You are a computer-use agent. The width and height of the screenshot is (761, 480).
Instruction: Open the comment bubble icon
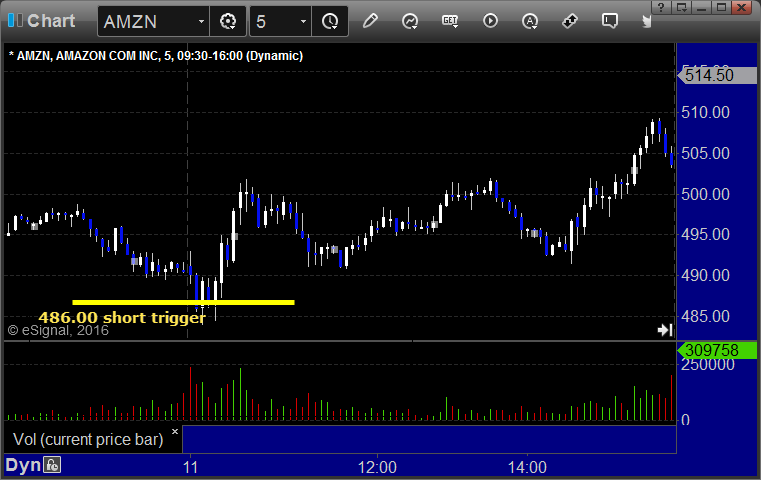[x=610, y=21]
